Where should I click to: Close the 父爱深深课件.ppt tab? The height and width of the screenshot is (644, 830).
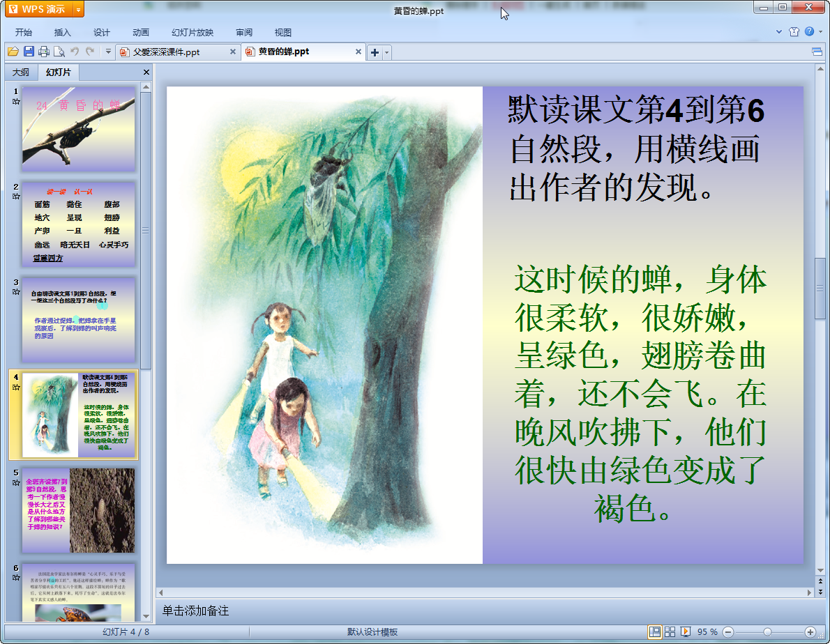point(233,52)
